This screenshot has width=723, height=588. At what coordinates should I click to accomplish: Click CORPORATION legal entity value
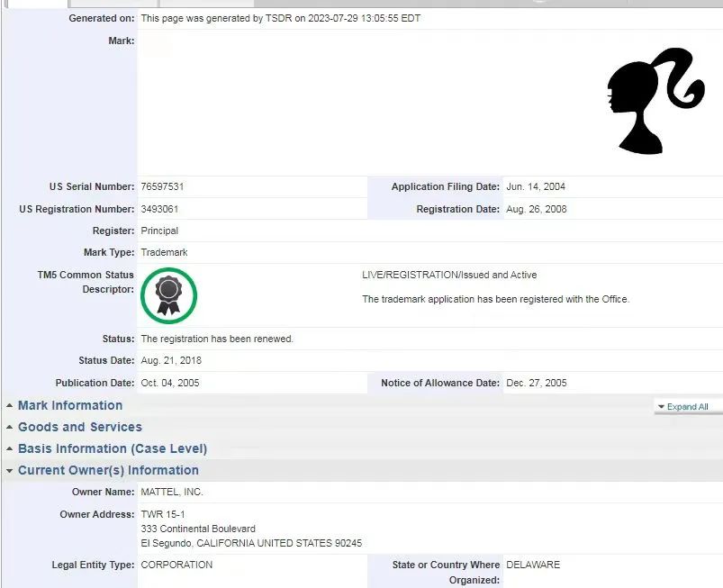click(x=176, y=565)
